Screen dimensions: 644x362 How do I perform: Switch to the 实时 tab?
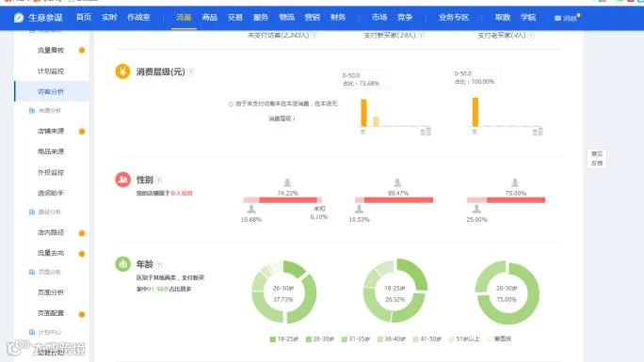(x=109, y=17)
